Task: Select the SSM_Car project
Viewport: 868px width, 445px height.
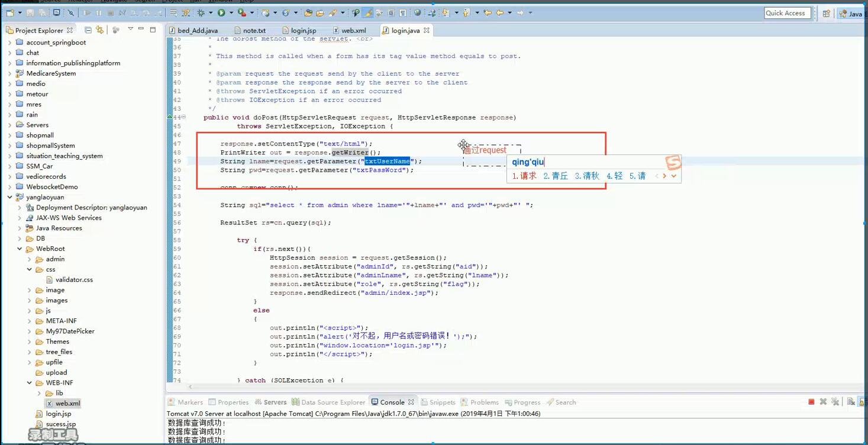Action: point(34,166)
